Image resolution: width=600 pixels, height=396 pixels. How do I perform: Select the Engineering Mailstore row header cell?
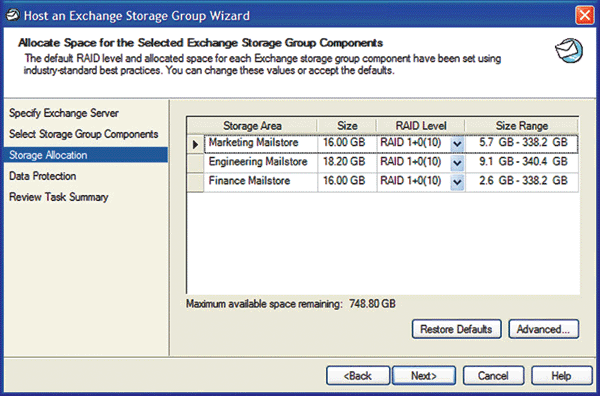(196, 163)
